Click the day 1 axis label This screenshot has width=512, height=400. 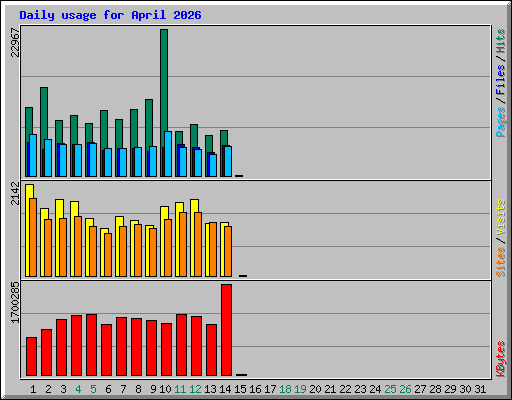[x=33, y=389]
